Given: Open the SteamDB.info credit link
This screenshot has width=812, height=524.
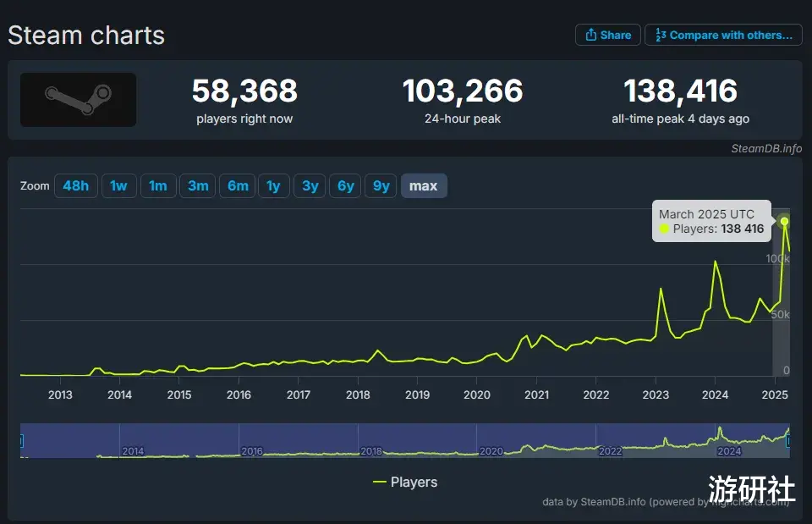Looking at the screenshot, I should (766, 148).
